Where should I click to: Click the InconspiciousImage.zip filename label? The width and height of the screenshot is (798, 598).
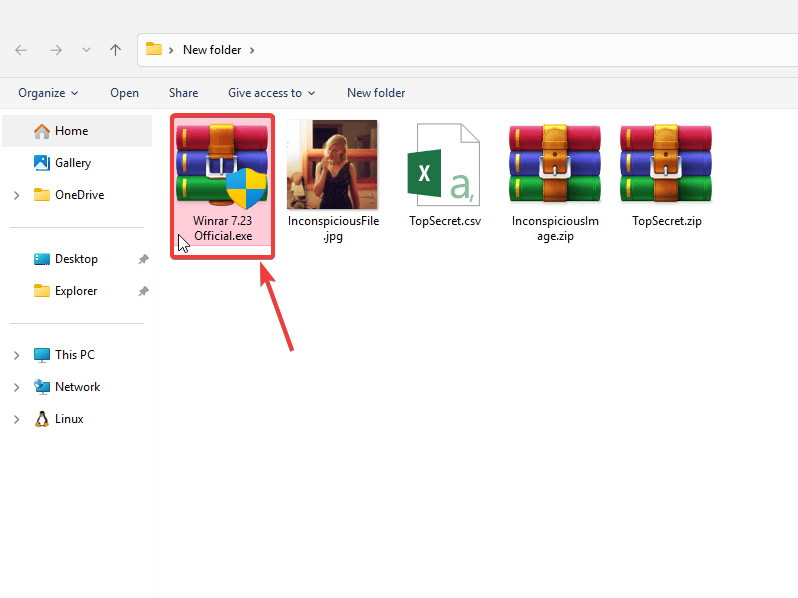[555, 229]
